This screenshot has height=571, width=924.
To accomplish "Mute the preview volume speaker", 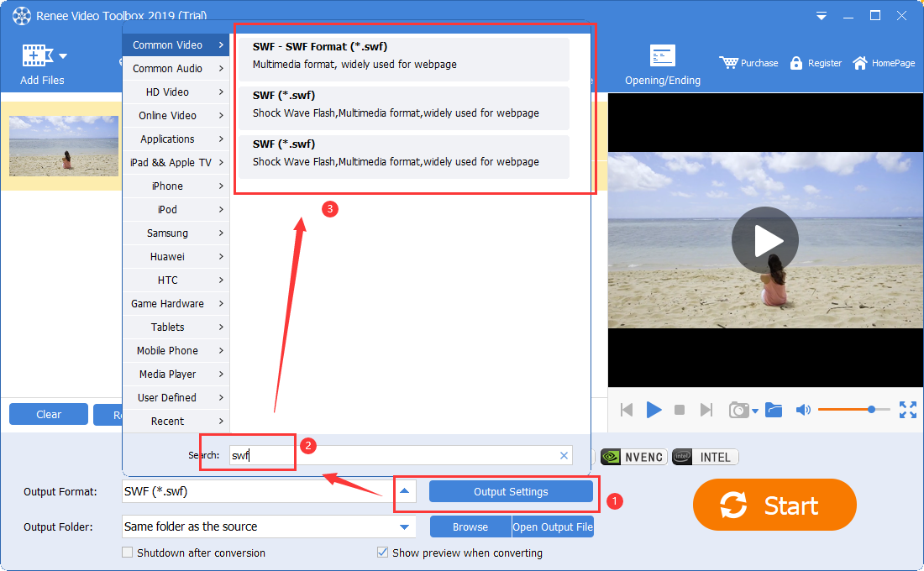I will [803, 410].
